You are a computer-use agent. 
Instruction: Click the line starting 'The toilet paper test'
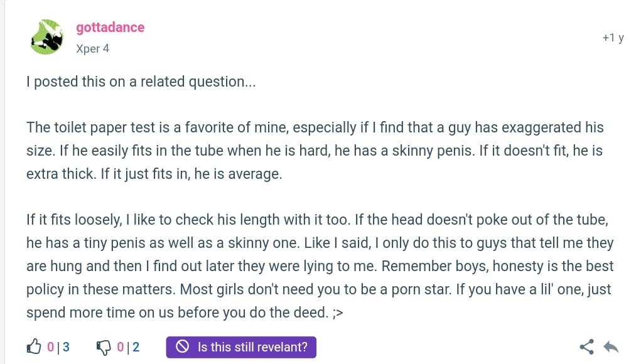(x=315, y=127)
